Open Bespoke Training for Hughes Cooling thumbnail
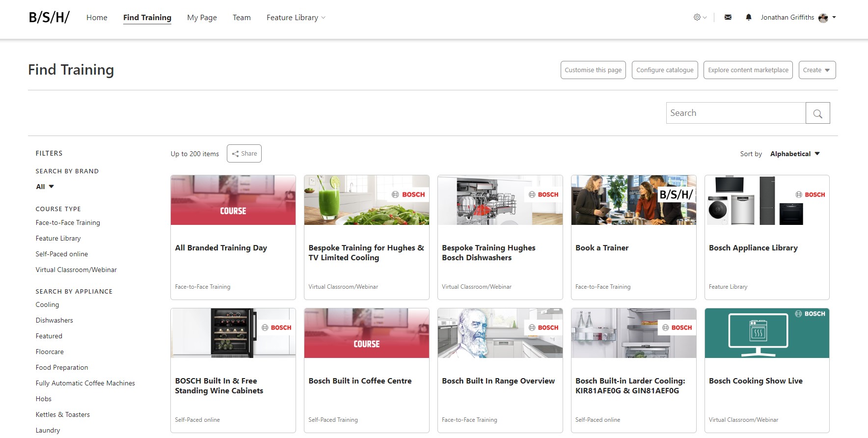This screenshot has height=438, width=868. pyautogui.click(x=367, y=200)
